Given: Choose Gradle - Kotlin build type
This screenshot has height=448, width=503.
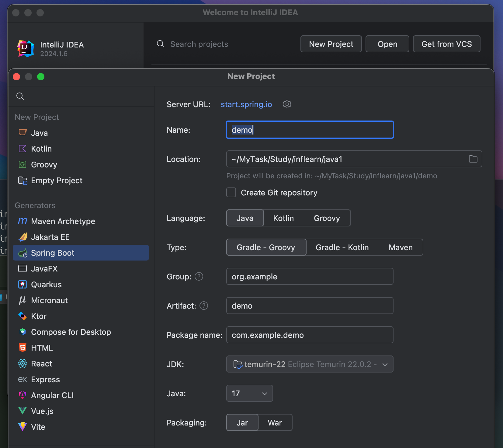Looking at the screenshot, I should 342,247.
